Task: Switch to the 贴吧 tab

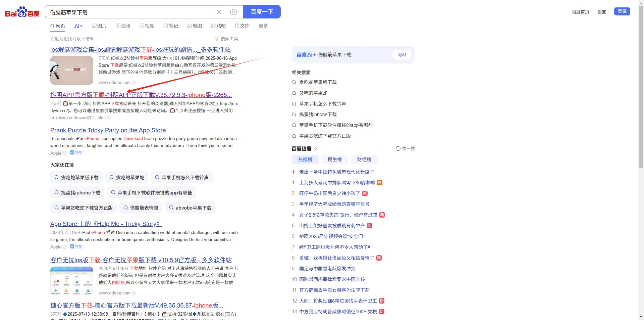Action: tap(218, 26)
